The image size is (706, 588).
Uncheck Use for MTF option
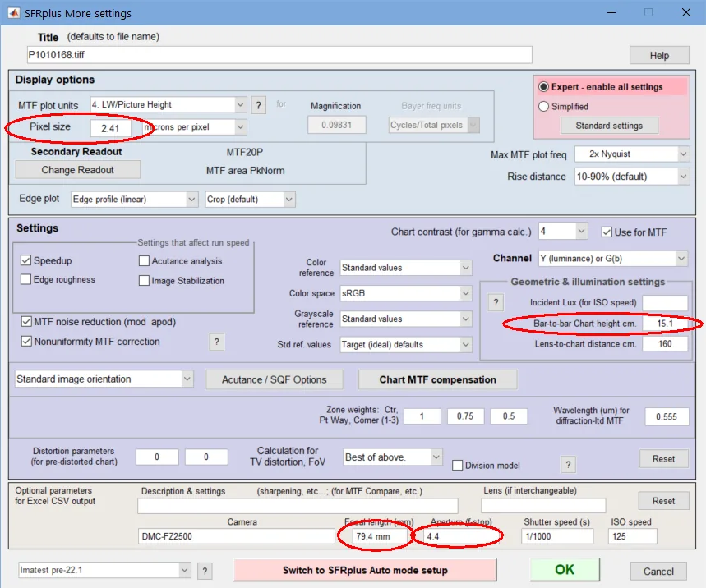tap(607, 232)
